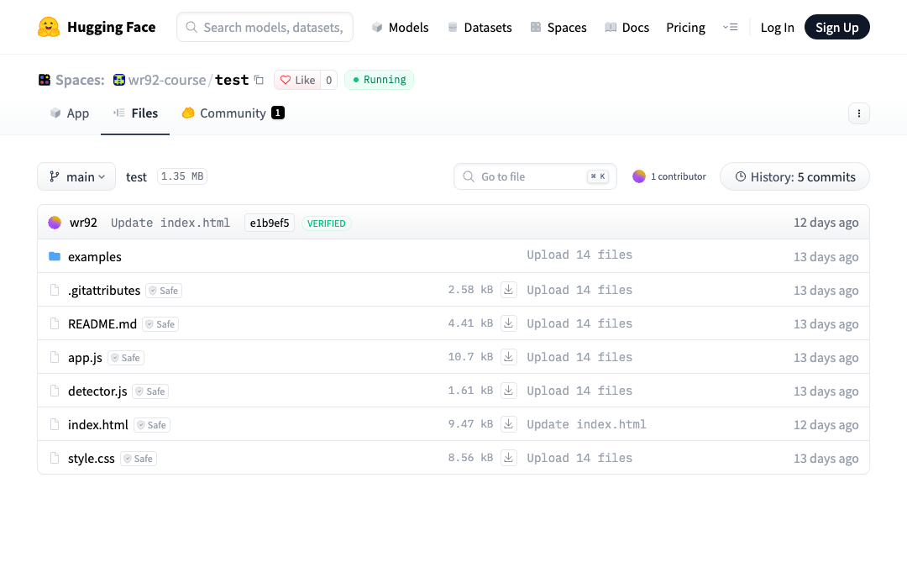Open the Datasets page
Screen dimensions: 907x588
click(x=480, y=27)
